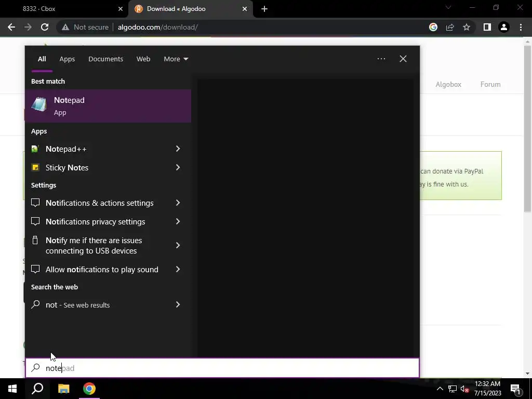Click the algodoo.com address bar URL
The image size is (532, 399).
coord(157,27)
